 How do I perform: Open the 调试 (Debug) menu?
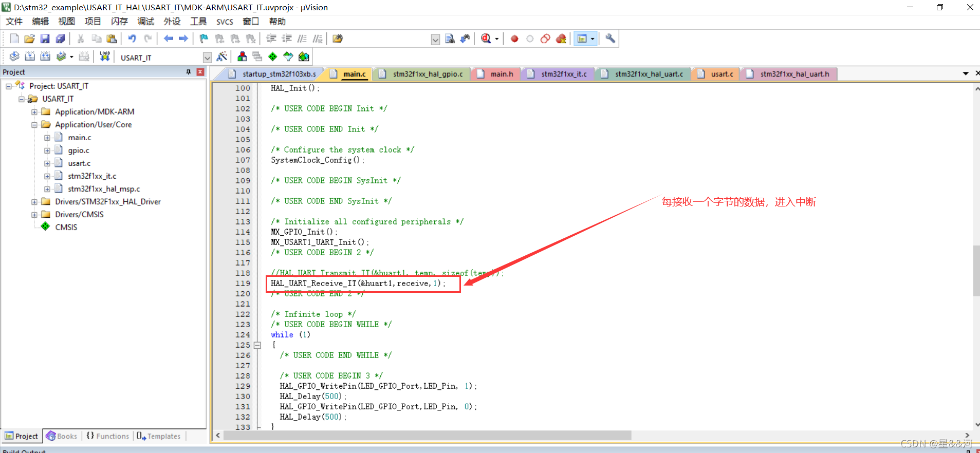pos(145,21)
